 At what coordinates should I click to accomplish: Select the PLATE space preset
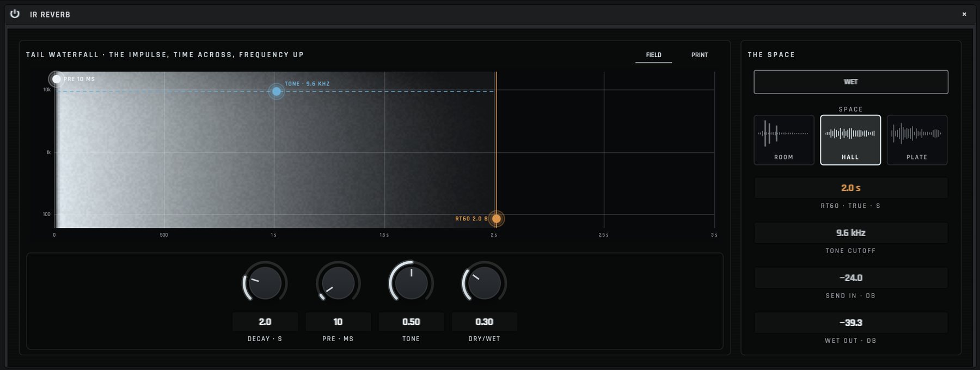pos(917,140)
